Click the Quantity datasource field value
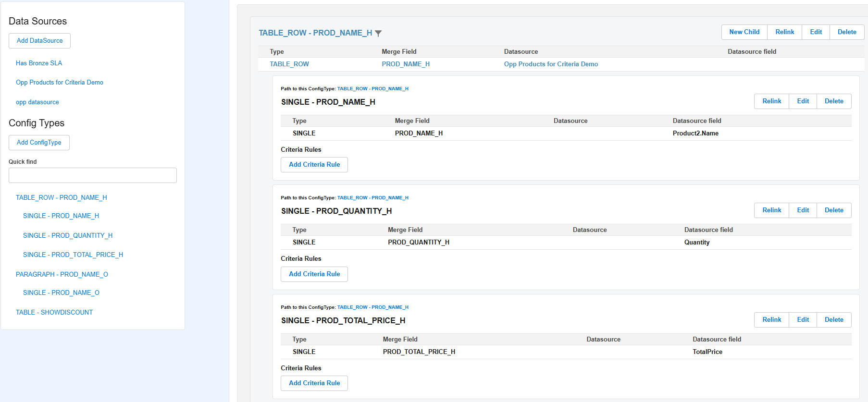 (x=697, y=242)
